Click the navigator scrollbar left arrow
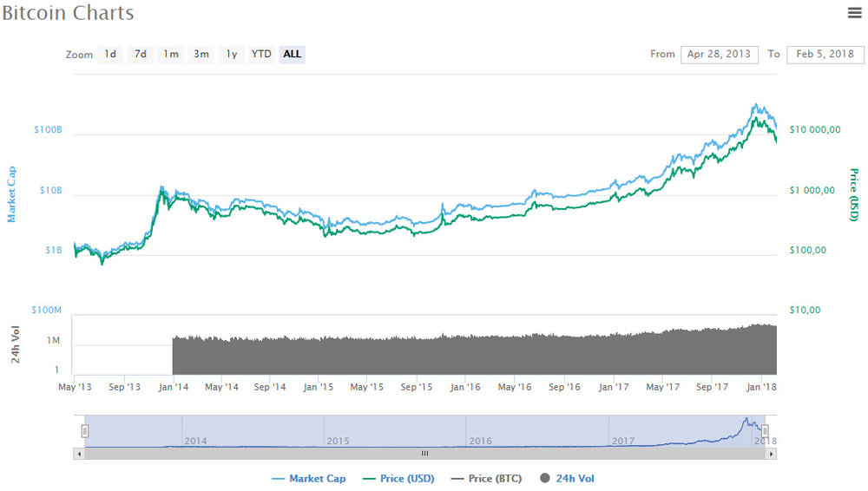This screenshot has height=491, width=868. click(79, 454)
